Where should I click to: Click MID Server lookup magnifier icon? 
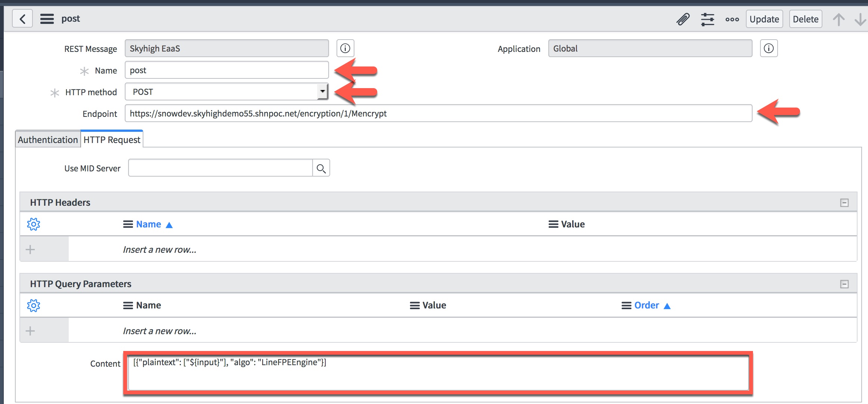321,168
